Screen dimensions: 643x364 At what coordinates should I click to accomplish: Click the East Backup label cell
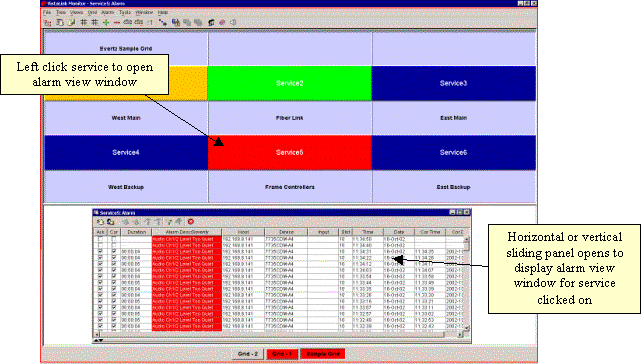[x=454, y=187]
